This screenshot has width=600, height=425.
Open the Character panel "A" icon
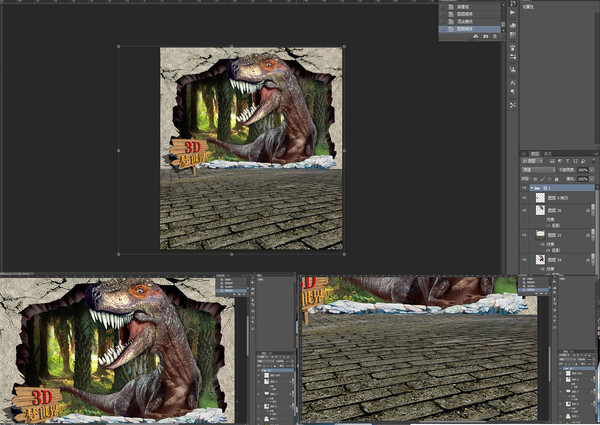(x=512, y=83)
